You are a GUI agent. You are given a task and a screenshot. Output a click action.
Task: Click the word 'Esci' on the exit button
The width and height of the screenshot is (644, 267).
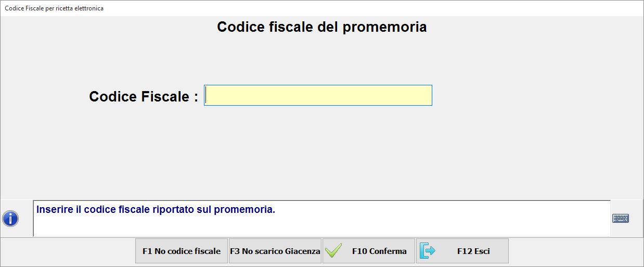click(482, 251)
